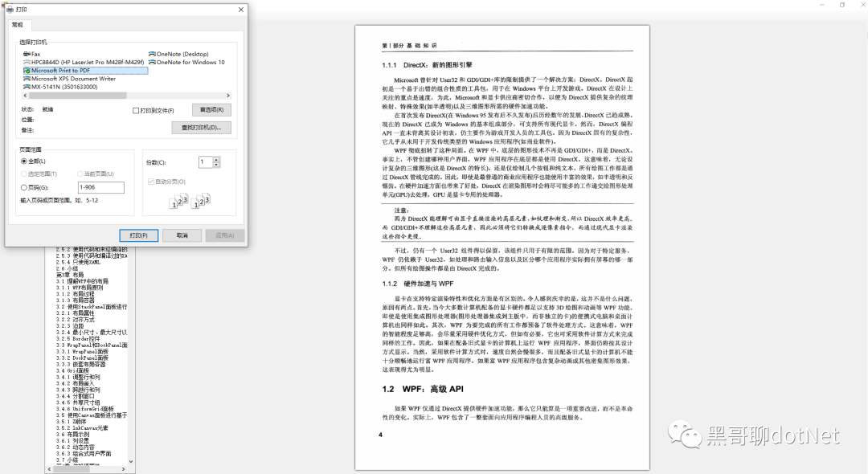
Task: Choose OneNote (Desktop) printer
Action: coord(178,54)
